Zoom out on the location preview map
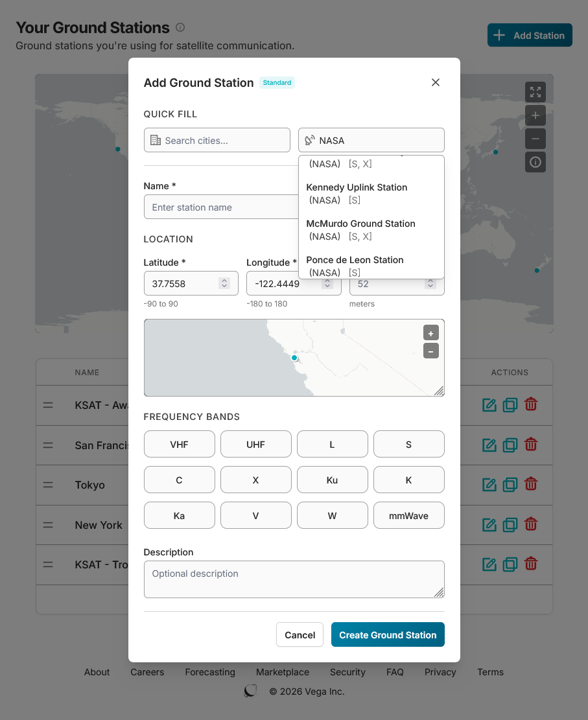588x720 pixels. [x=430, y=351]
